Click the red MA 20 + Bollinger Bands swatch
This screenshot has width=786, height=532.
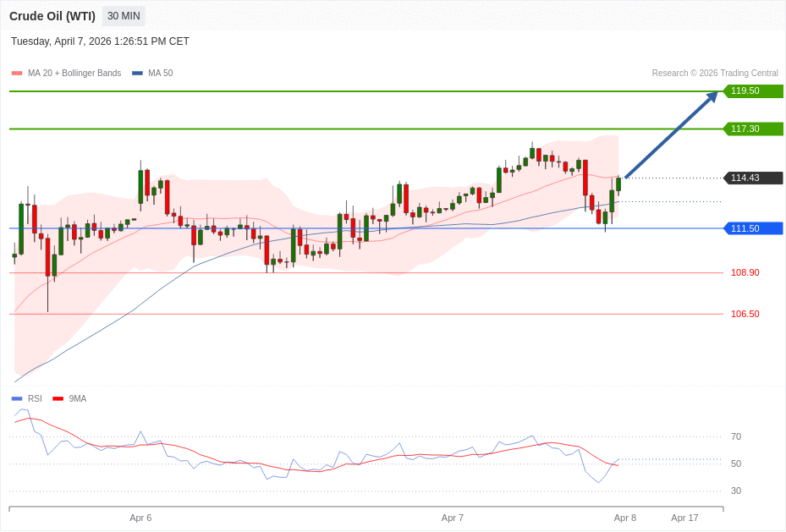click(x=17, y=74)
